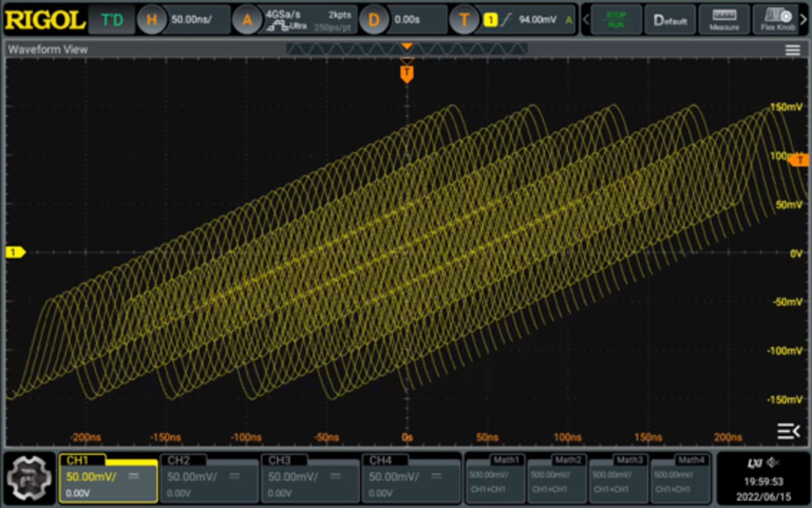Click the RIGOL logo
Image resolution: width=812 pixels, height=508 pixels.
click(44, 20)
